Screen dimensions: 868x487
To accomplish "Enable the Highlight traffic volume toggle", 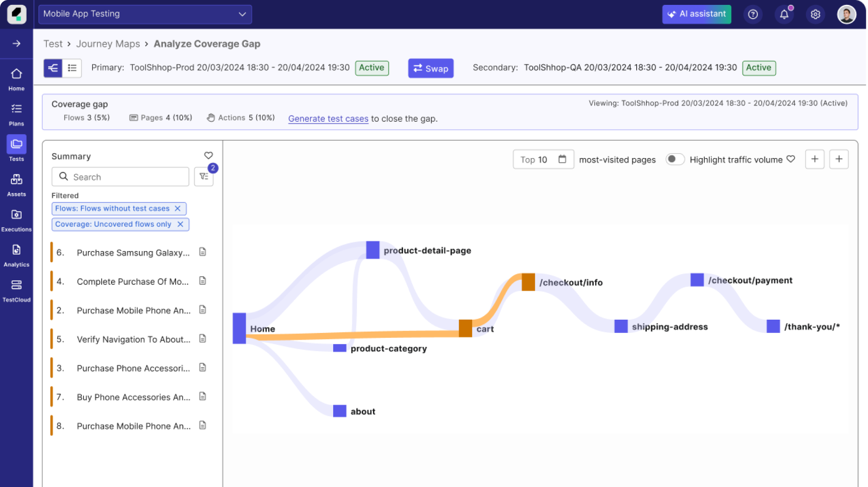I will coord(675,159).
